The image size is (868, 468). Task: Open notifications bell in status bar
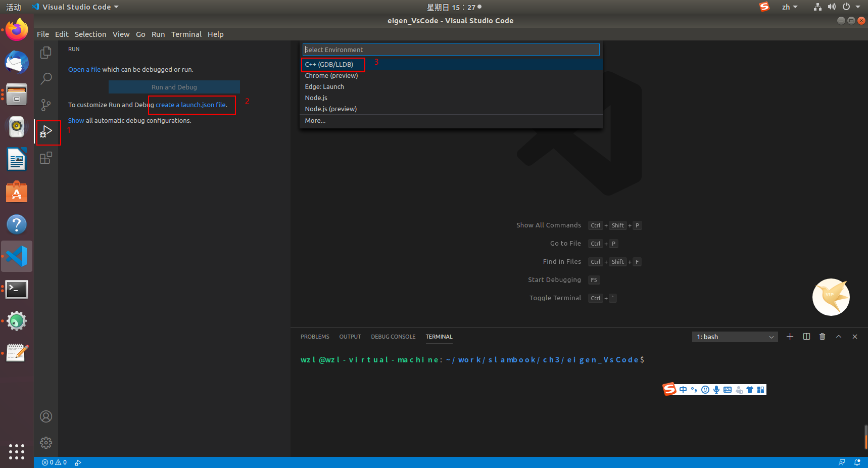click(x=857, y=462)
